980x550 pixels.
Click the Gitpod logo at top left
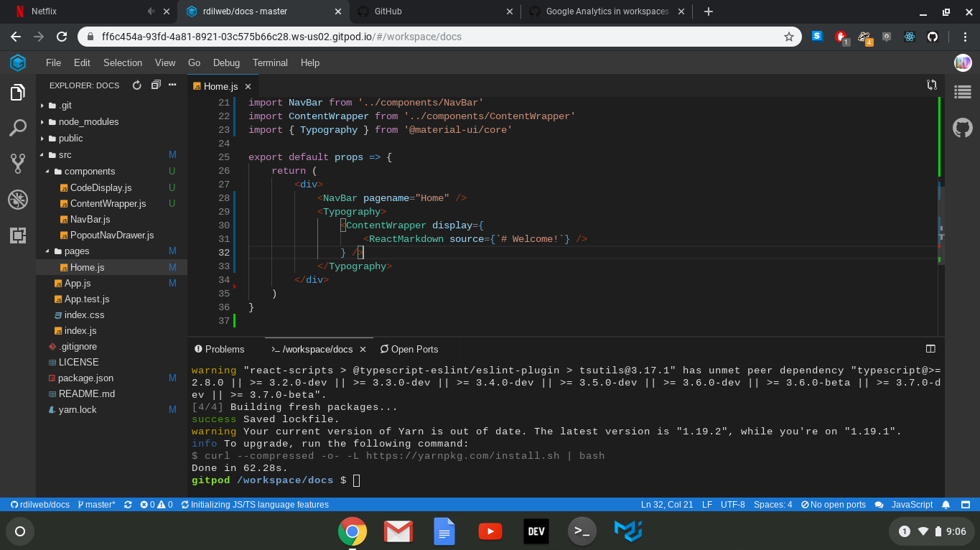[x=18, y=63]
